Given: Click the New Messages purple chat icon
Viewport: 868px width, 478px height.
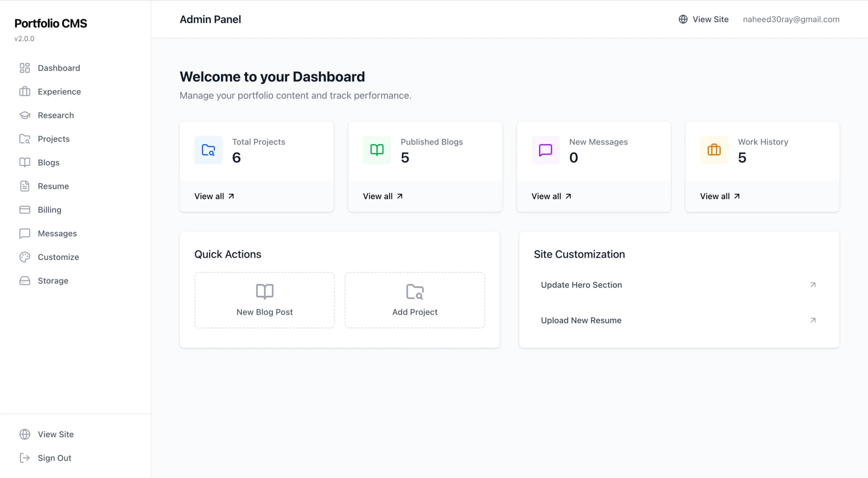Looking at the screenshot, I should pyautogui.click(x=545, y=150).
